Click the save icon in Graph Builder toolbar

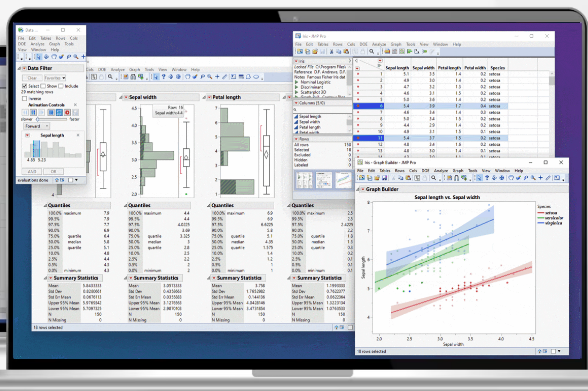tap(384, 178)
